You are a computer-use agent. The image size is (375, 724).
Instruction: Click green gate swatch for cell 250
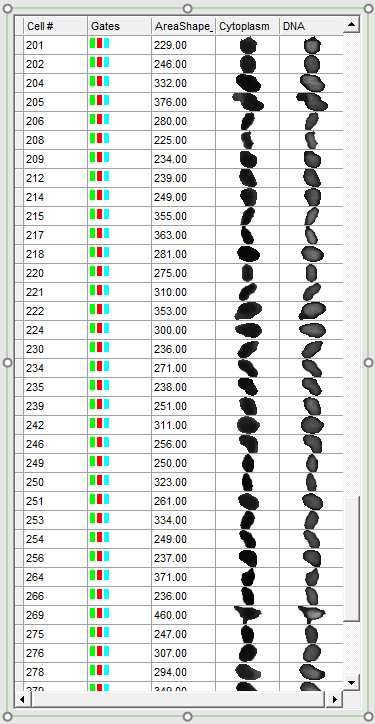click(92, 480)
